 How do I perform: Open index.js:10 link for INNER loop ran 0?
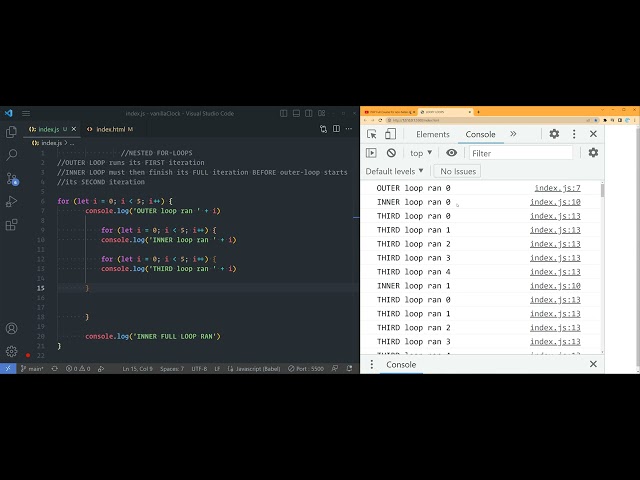(555, 202)
